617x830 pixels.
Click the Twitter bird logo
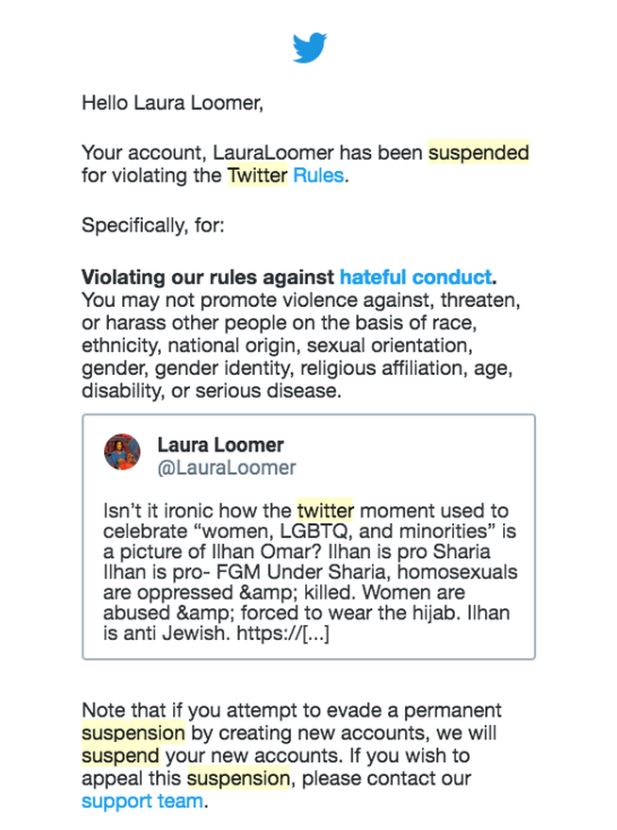tap(310, 48)
